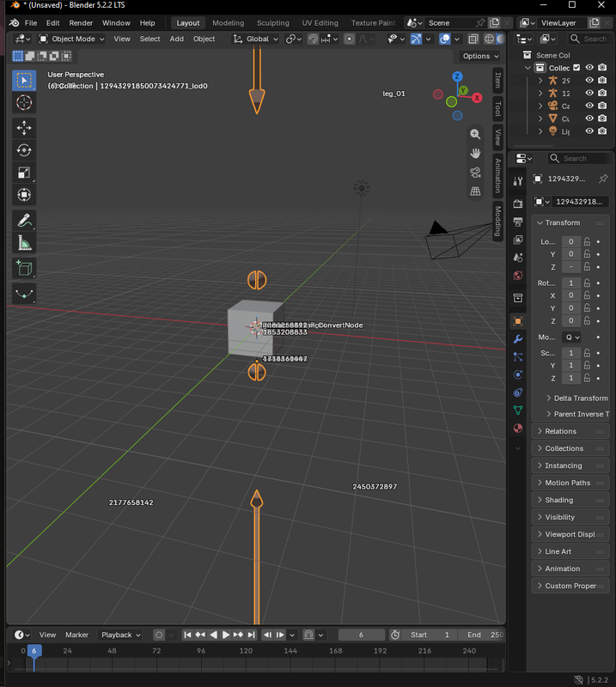Switch to the Modeling workspace tab
The width and height of the screenshot is (616, 687).
(x=228, y=23)
